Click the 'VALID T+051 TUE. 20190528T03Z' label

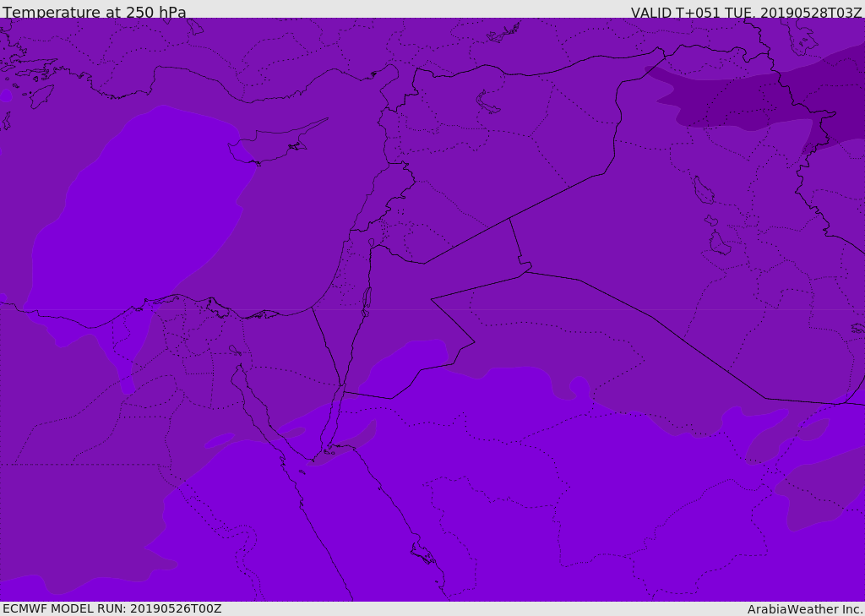pyautogui.click(x=747, y=13)
